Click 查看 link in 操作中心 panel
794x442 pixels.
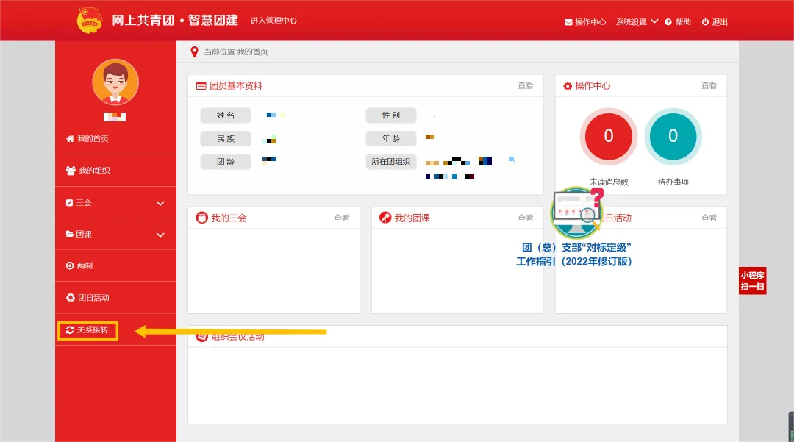click(x=709, y=87)
